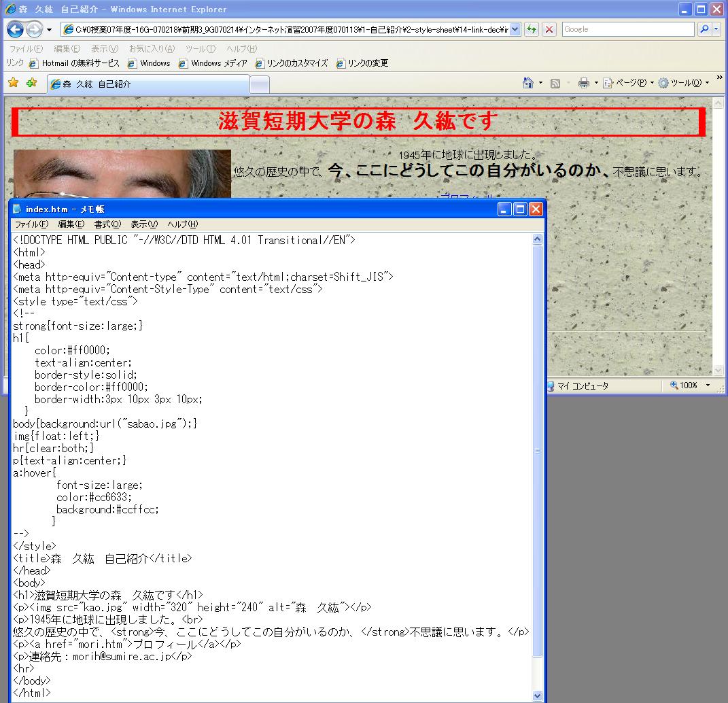Screen dimensions: 728x703
Task: Open the Windows link in Links bar
Action: tap(149, 63)
